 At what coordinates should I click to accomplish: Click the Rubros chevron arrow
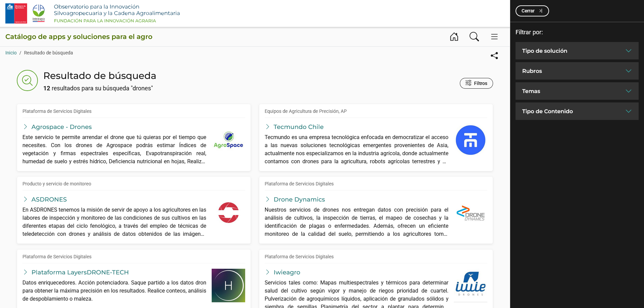click(x=629, y=71)
